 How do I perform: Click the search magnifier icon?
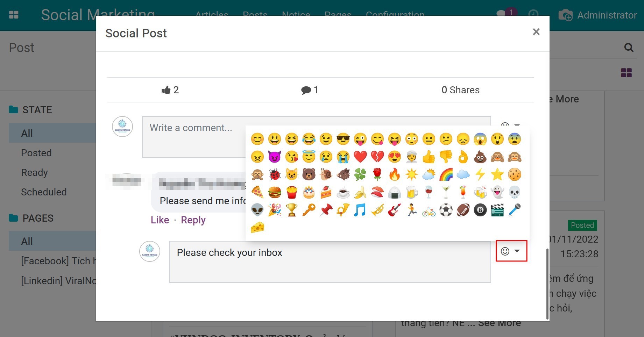(629, 48)
